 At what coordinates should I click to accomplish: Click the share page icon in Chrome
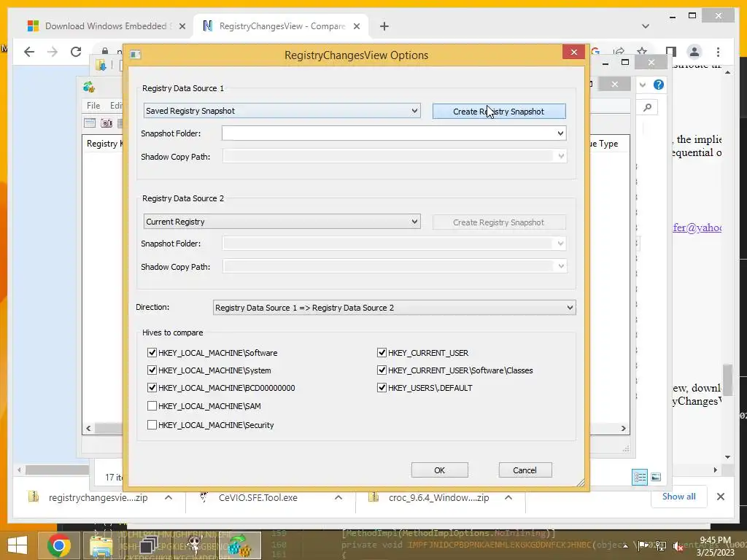[x=619, y=52]
